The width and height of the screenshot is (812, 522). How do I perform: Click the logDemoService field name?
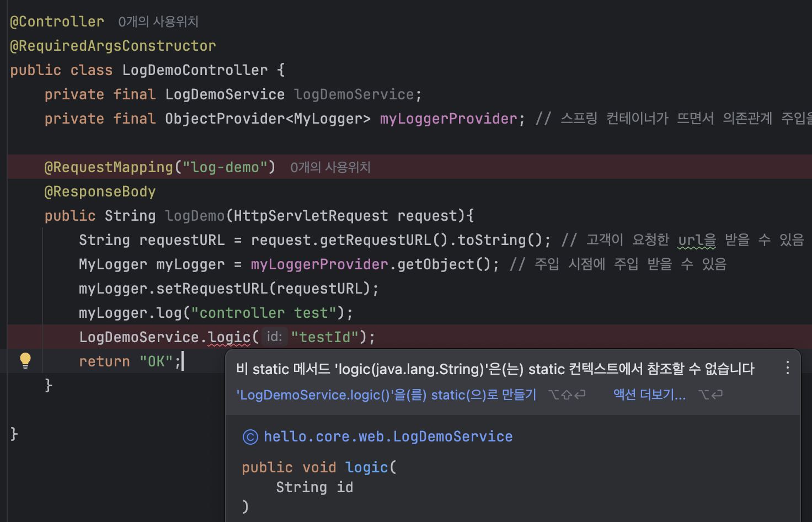click(354, 94)
